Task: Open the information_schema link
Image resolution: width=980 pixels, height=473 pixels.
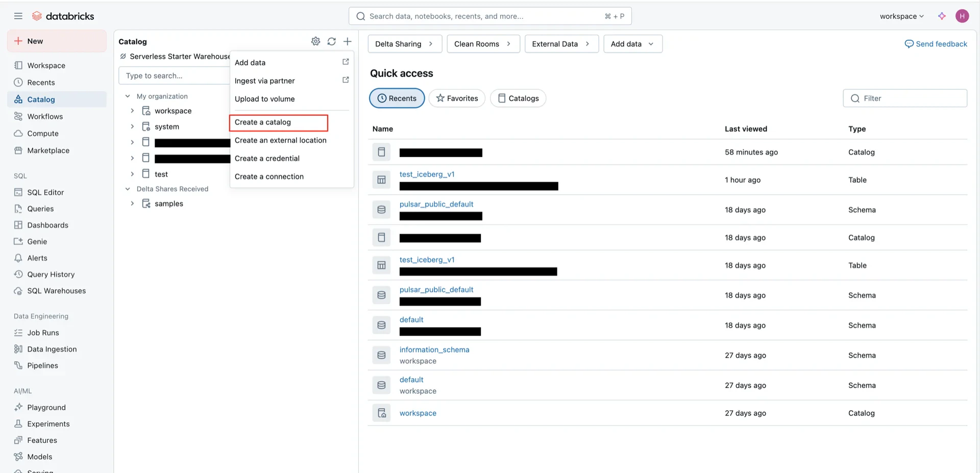Action: point(434,350)
